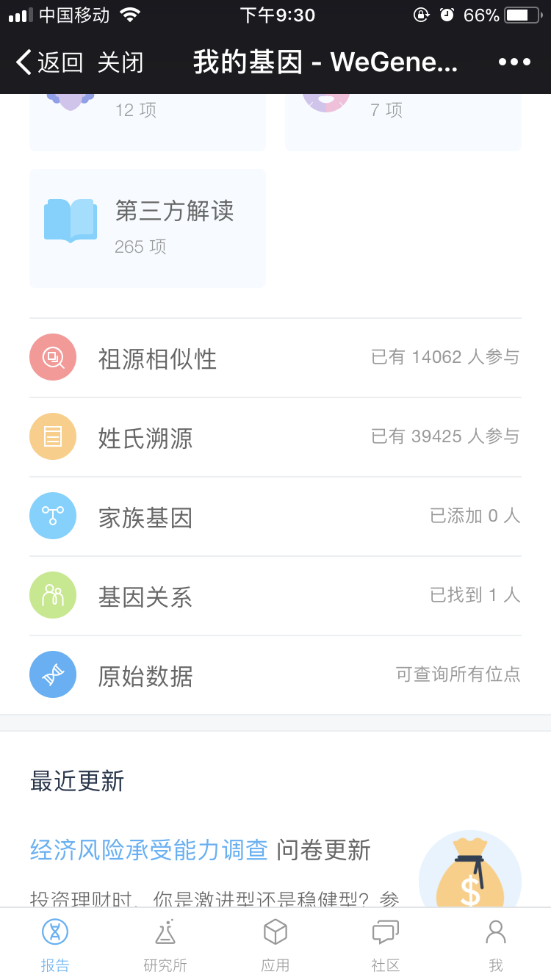Tap the 原始数据 DNA icon
The height and width of the screenshot is (980, 551).
click(x=53, y=674)
